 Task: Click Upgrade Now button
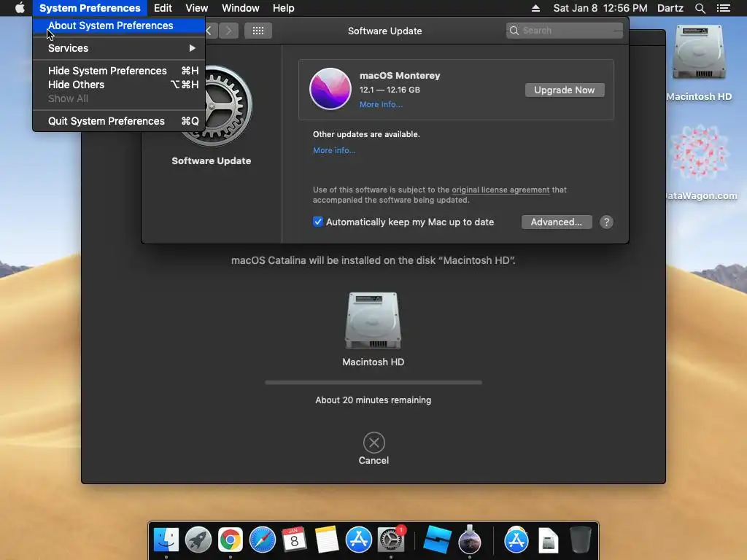[x=565, y=90]
